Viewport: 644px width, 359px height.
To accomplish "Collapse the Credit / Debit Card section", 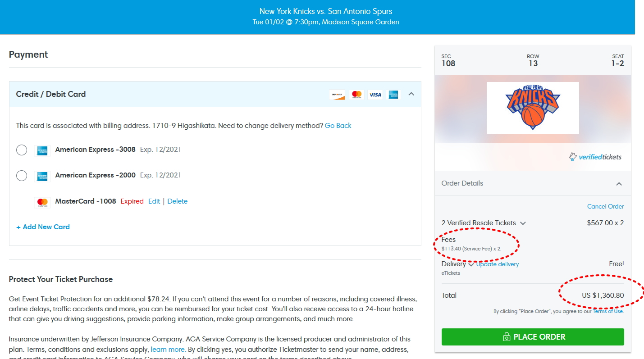I will [x=411, y=94].
